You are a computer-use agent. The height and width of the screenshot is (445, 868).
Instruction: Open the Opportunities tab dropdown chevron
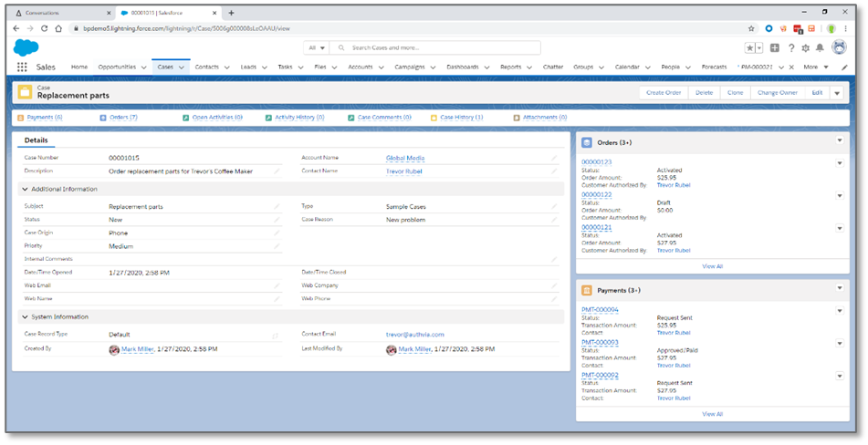pyautogui.click(x=143, y=67)
